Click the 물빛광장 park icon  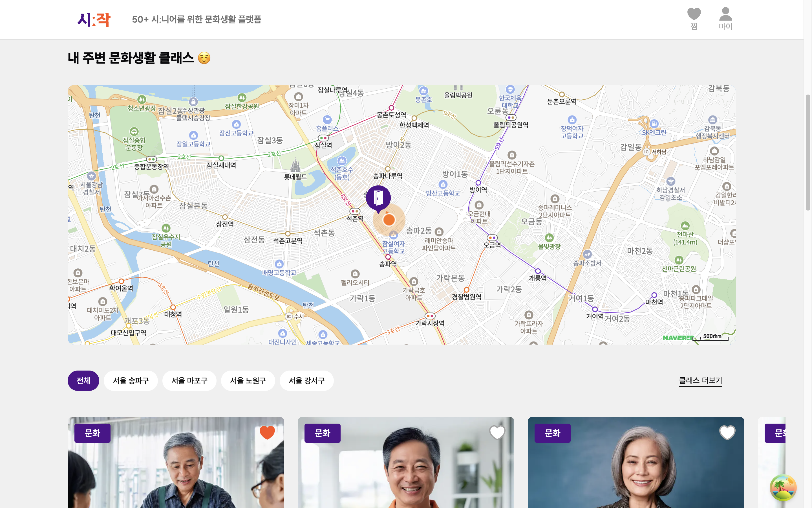point(549,238)
